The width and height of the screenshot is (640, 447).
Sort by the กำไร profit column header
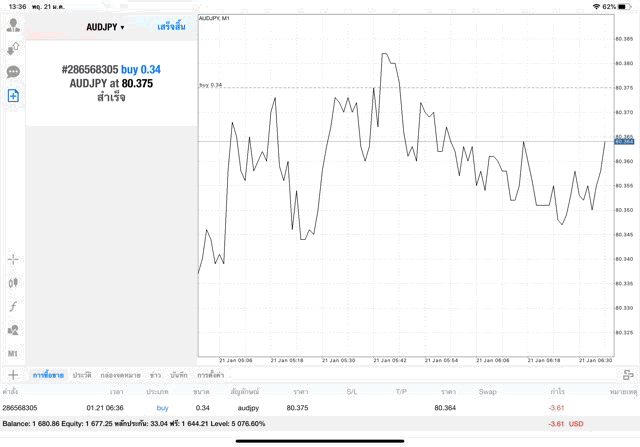coord(557,391)
